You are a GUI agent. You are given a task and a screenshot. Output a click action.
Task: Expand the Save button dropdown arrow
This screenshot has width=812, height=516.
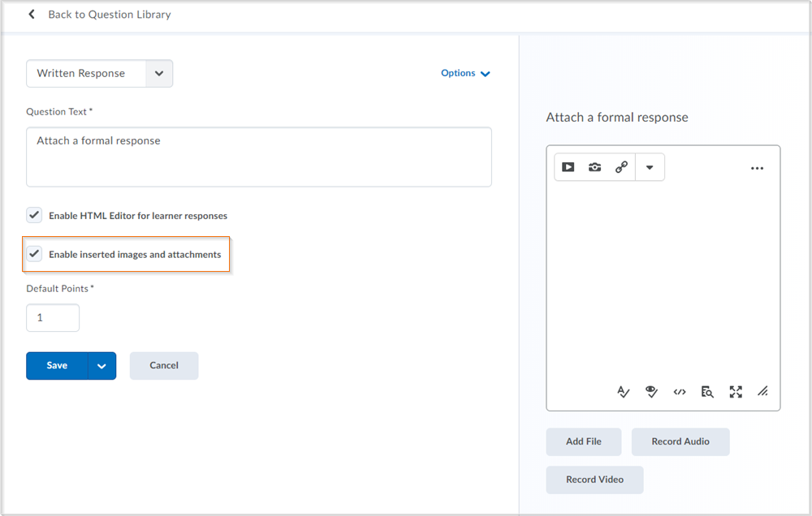102,366
